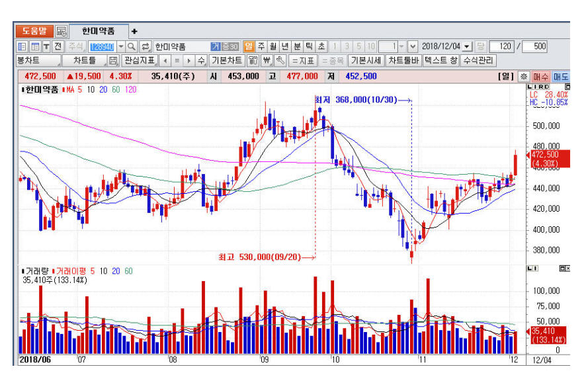Add a new tab with plus icon
The width and height of the screenshot is (588, 381).
pyautogui.click(x=134, y=31)
